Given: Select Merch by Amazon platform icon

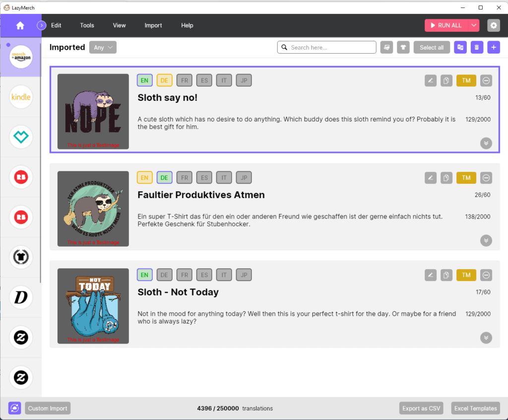Looking at the screenshot, I should [x=21, y=57].
